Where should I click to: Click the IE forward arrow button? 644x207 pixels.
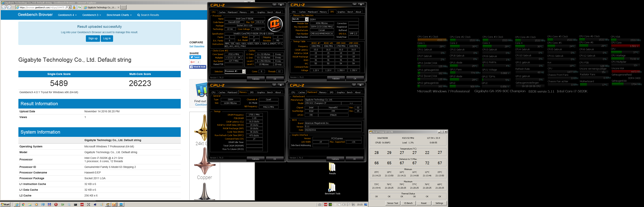click(x=9, y=7)
